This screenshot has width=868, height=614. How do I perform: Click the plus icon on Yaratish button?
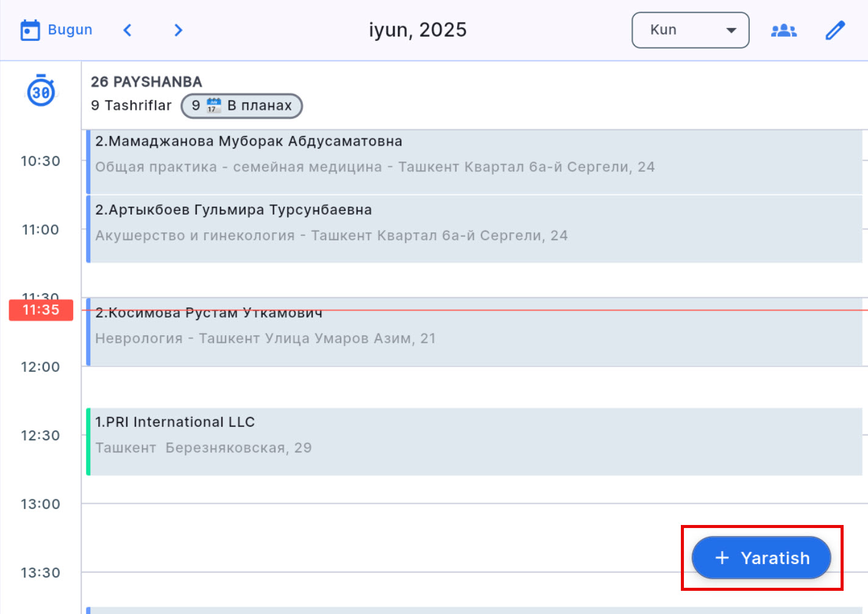click(x=722, y=558)
